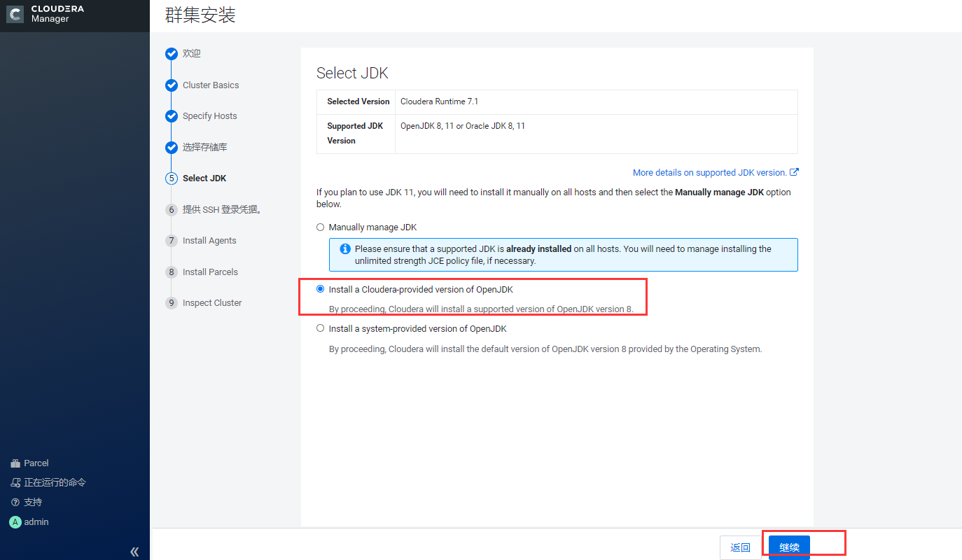
Task: Open the 提供 SSH 登录凭据 step
Action: [x=222, y=210]
